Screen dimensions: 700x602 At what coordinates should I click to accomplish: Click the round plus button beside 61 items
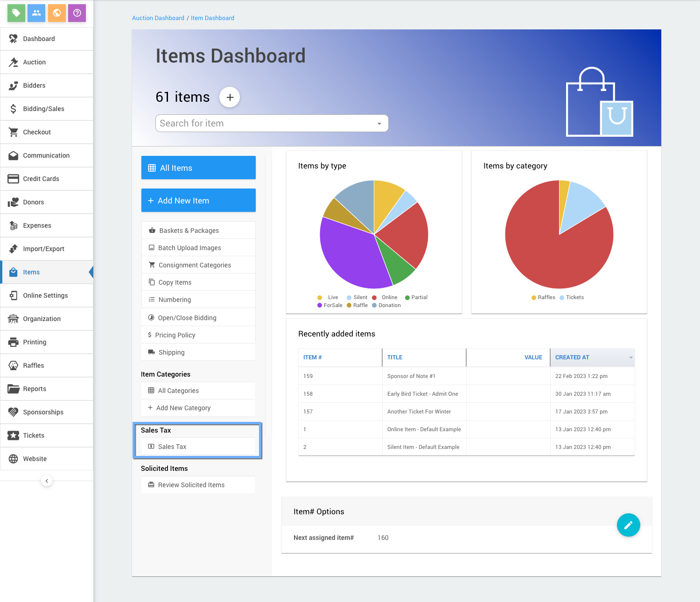coord(230,97)
